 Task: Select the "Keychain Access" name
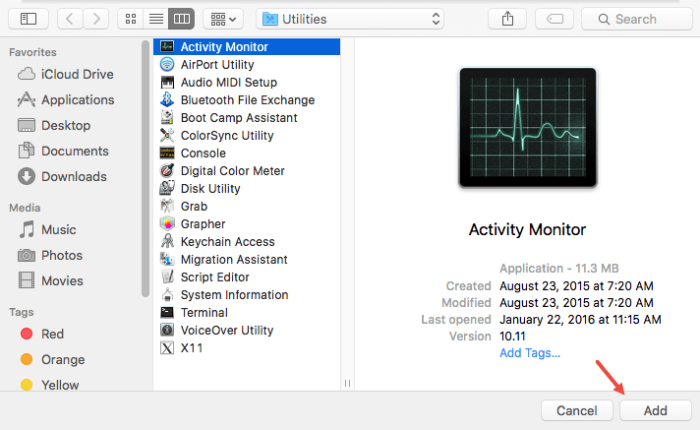[228, 242]
